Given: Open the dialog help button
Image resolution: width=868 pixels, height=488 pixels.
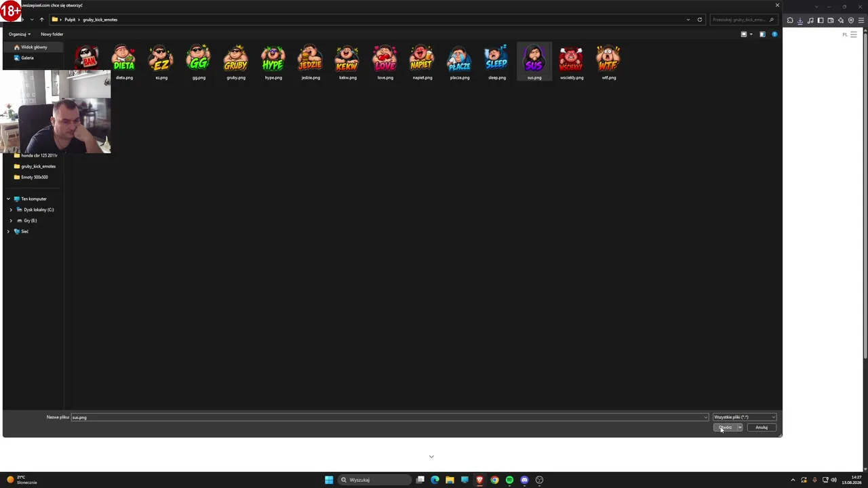Looking at the screenshot, I should (x=774, y=34).
